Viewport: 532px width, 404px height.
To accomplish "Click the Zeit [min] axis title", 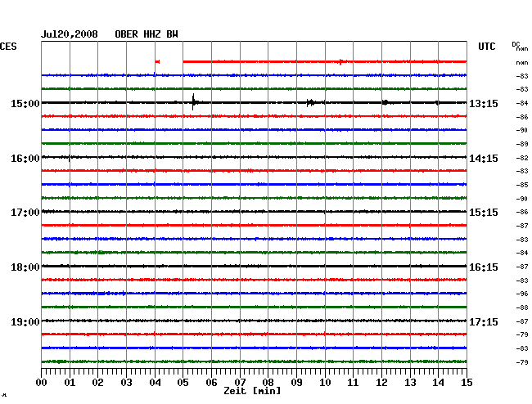I will [x=252, y=391].
